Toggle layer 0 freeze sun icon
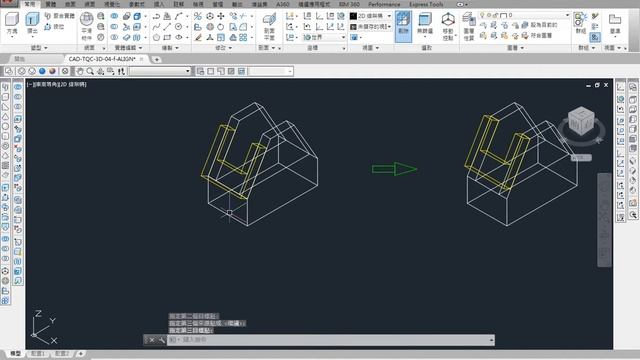Image resolution: width=640 pixels, height=360 pixels. [489, 15]
